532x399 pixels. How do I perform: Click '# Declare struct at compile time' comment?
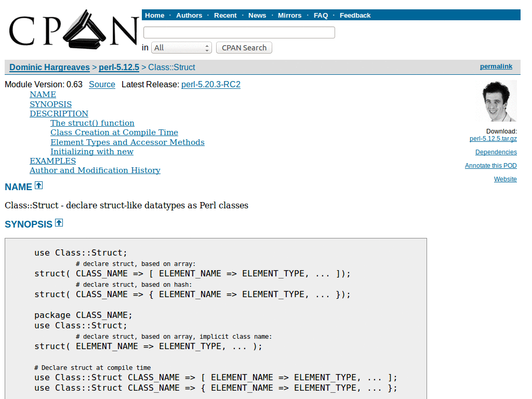click(92, 367)
